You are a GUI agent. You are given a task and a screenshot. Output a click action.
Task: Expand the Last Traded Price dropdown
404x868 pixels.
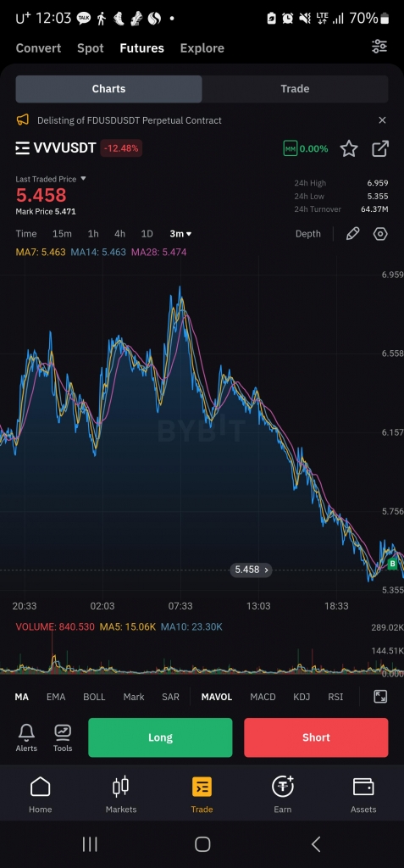(51, 179)
